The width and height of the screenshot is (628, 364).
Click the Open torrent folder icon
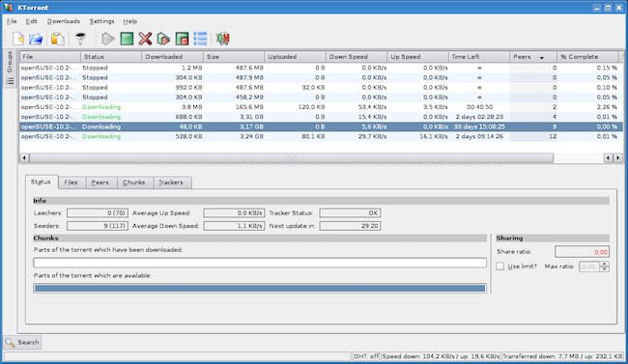coord(36,39)
